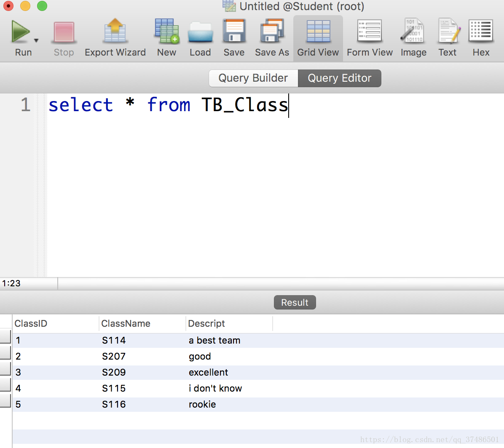Open the Run options dropdown arrow
Viewport: 504px width, 448px height.
pos(36,40)
